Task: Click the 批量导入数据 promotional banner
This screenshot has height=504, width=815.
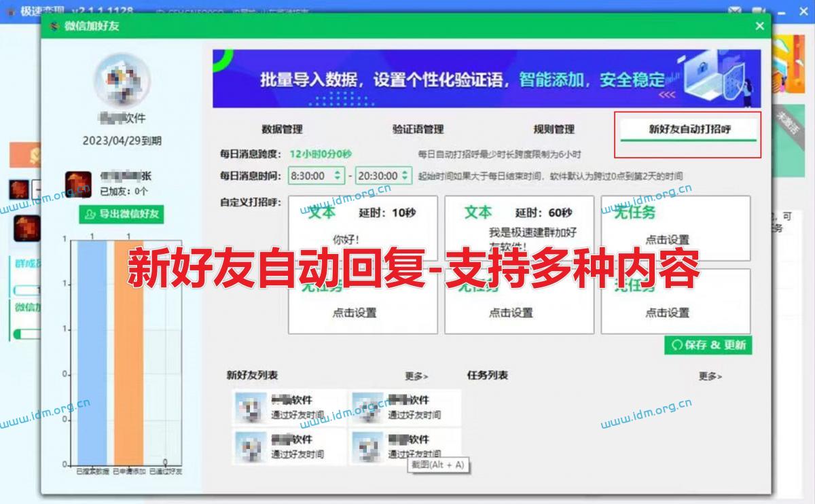Action: click(486, 79)
